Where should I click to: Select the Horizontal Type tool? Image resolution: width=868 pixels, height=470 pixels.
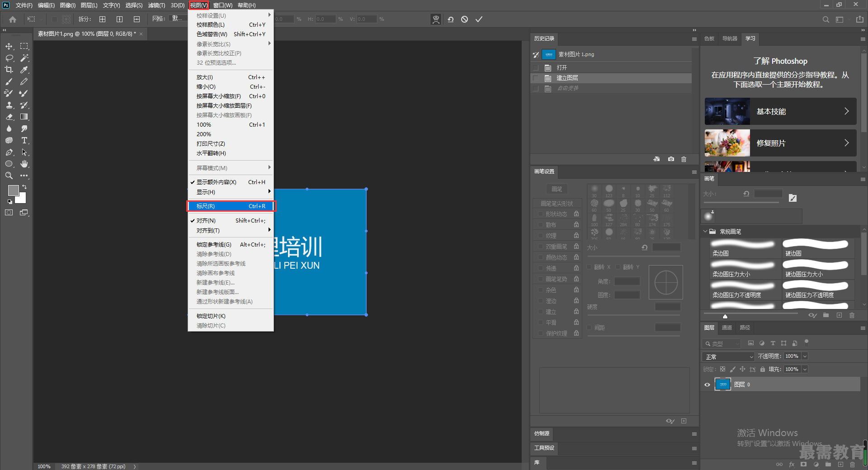click(24, 140)
